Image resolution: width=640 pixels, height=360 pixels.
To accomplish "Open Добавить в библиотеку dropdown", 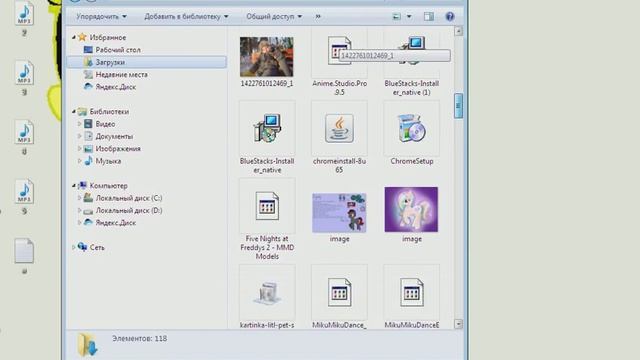I will (186, 17).
